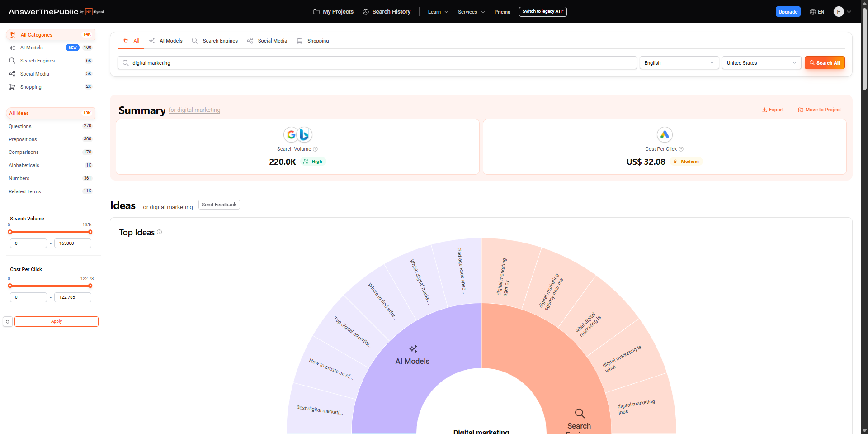Select Related Terms in the sidebar
This screenshot has width=868, height=434.
pyautogui.click(x=51, y=191)
